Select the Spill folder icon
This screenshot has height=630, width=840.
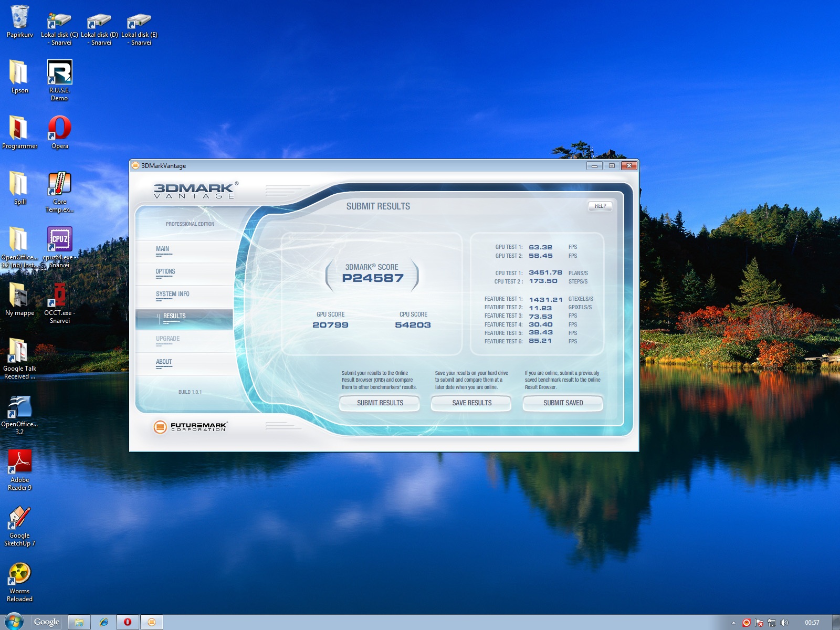(x=20, y=188)
